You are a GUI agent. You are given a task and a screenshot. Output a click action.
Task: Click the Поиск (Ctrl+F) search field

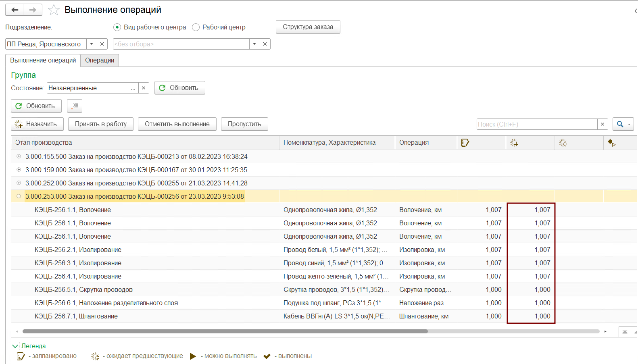[x=537, y=124]
